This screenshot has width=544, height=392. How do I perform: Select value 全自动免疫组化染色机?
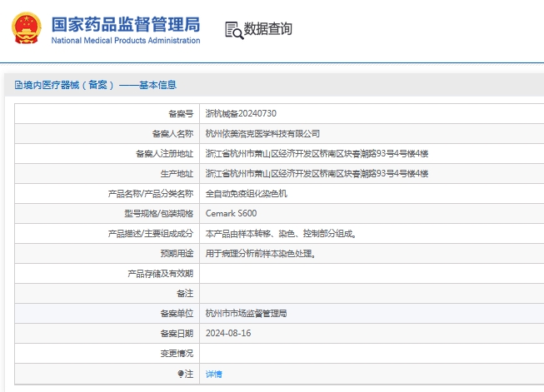[x=247, y=193]
